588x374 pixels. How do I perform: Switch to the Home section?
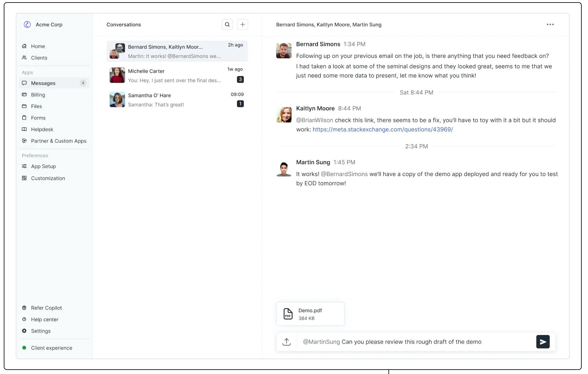point(37,46)
